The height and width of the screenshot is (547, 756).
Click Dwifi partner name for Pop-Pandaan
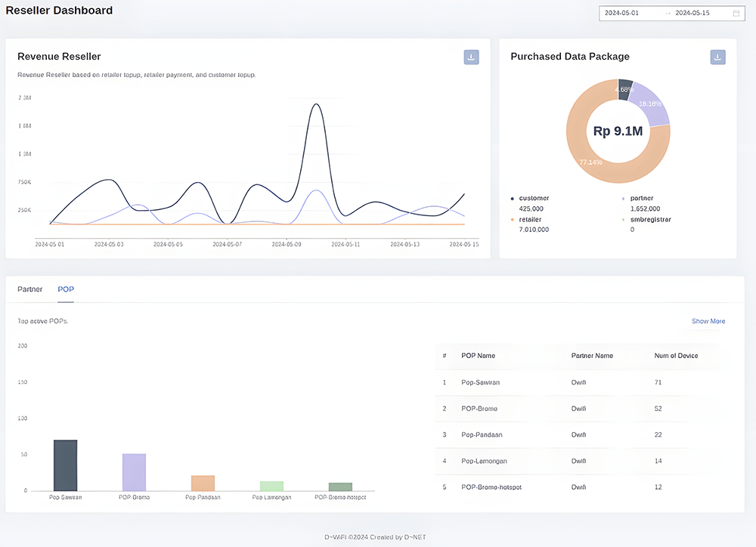point(578,434)
